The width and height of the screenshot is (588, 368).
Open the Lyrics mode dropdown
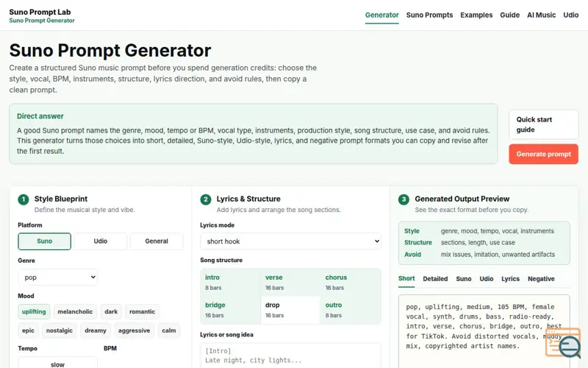pyautogui.click(x=290, y=241)
